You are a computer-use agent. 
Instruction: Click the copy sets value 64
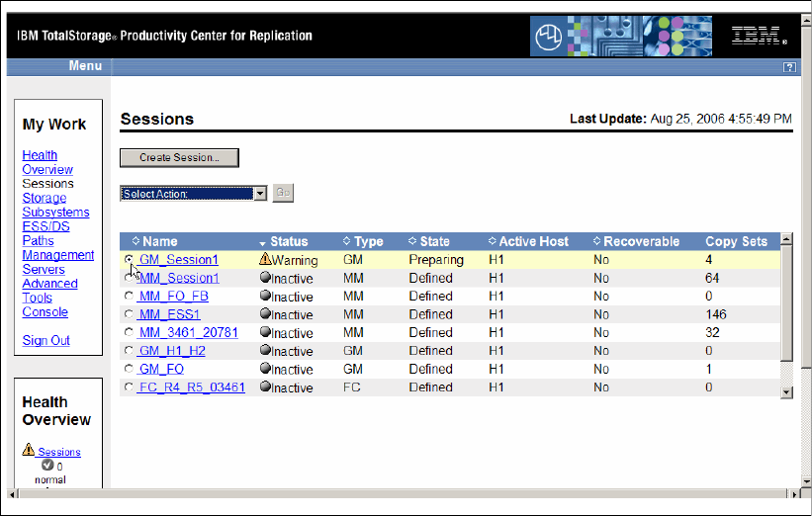point(712,278)
